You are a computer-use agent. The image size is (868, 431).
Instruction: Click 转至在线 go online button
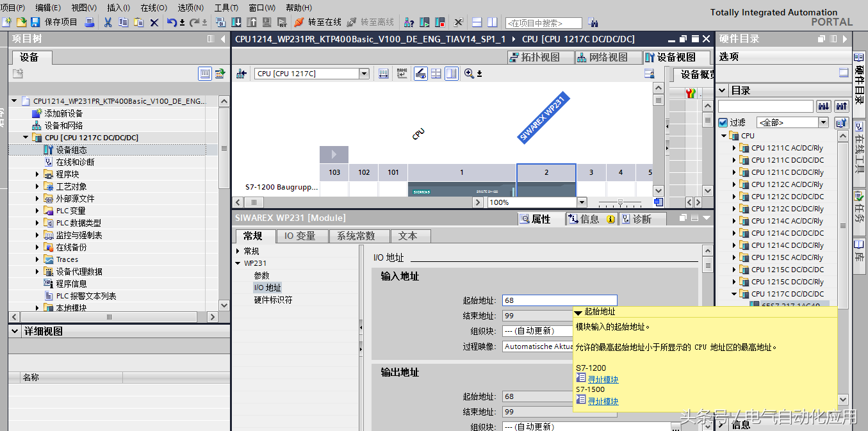tap(317, 22)
